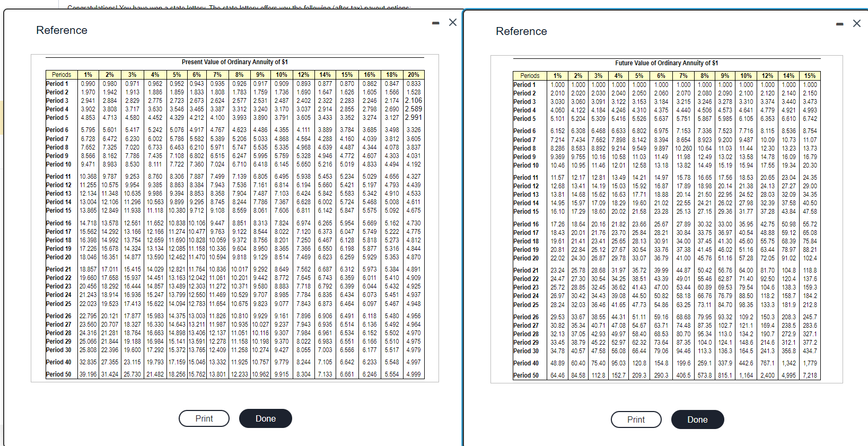Click Print in the Future Value dialog
This screenshot has height=446, width=868.
click(x=636, y=419)
